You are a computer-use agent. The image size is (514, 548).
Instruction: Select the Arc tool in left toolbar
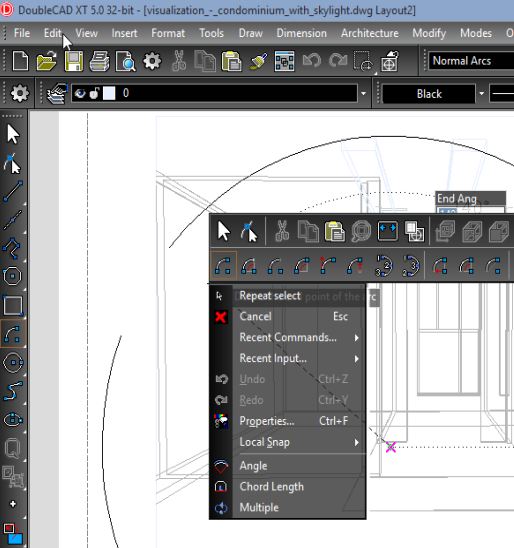(13, 334)
